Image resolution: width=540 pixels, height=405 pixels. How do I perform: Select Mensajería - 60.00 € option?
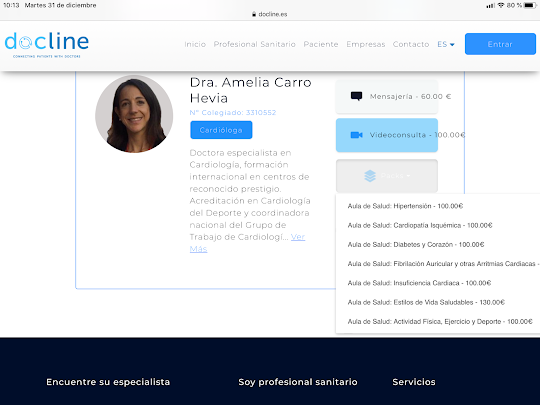click(387, 96)
